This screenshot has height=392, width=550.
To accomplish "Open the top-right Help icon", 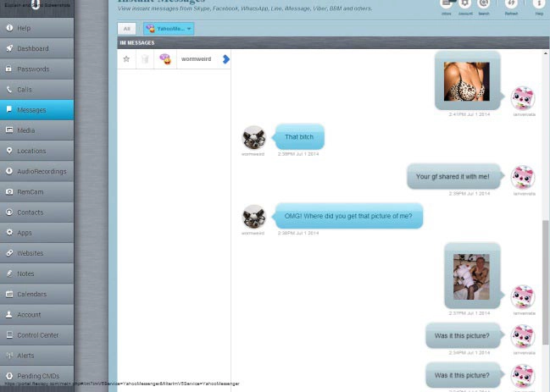I will pyautogui.click(x=539, y=5).
